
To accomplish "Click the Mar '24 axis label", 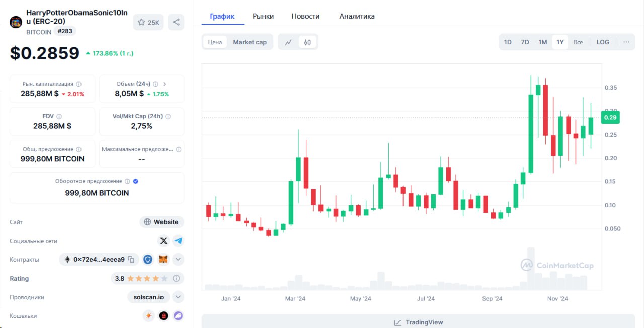I will click(295, 298).
